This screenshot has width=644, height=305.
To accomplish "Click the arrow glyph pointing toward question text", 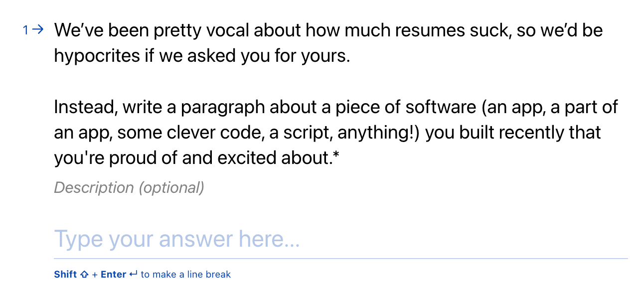I will click(x=37, y=29).
